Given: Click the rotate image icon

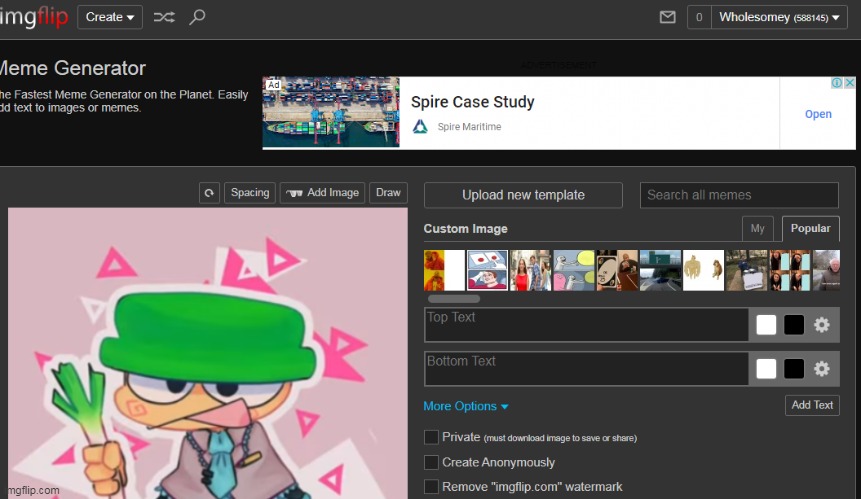Looking at the screenshot, I should coord(209,193).
